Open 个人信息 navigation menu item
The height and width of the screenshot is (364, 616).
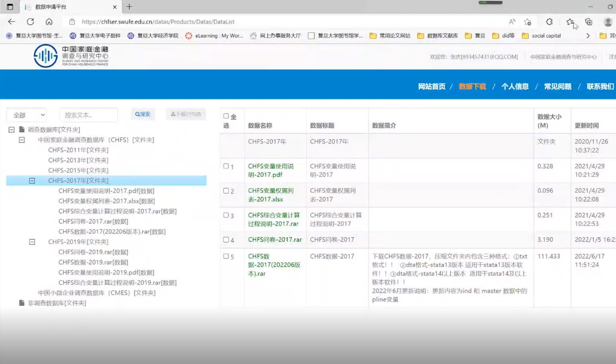pyautogui.click(x=515, y=87)
